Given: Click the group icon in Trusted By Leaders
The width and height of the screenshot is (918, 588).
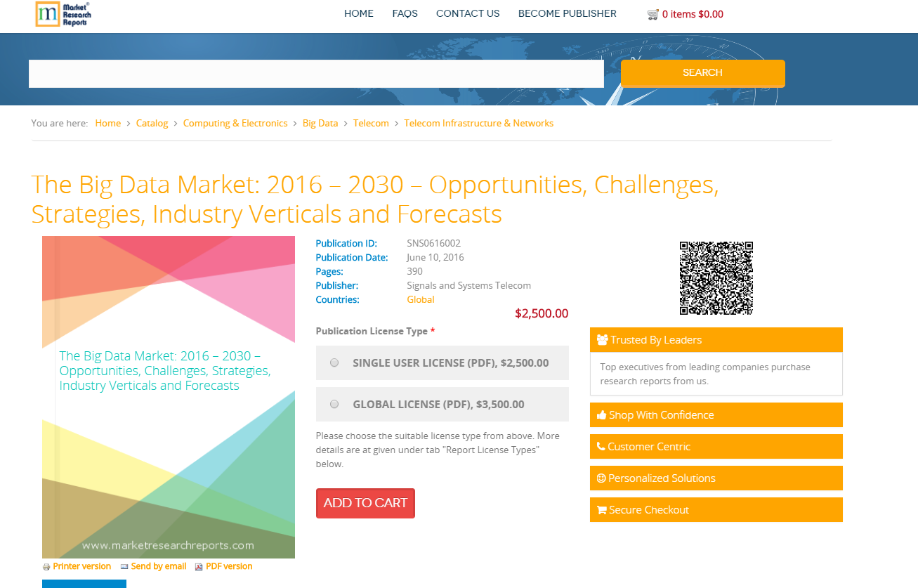Looking at the screenshot, I should click(x=602, y=340).
